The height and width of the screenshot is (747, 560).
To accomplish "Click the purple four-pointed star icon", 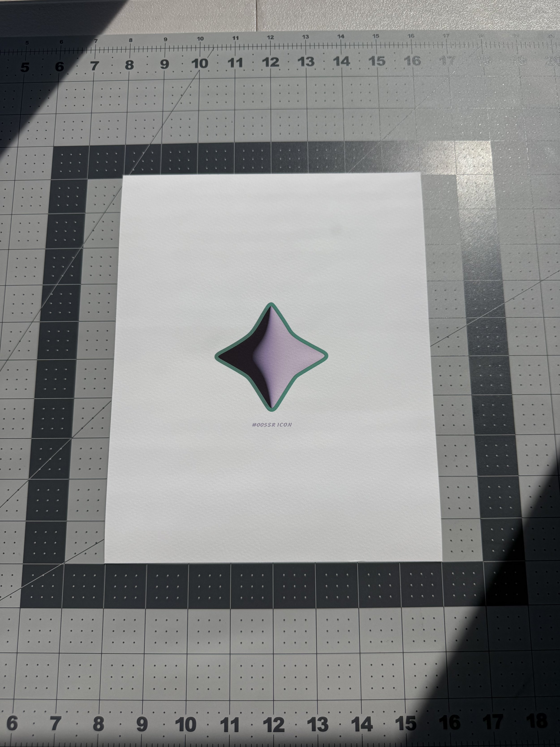I will (271, 357).
